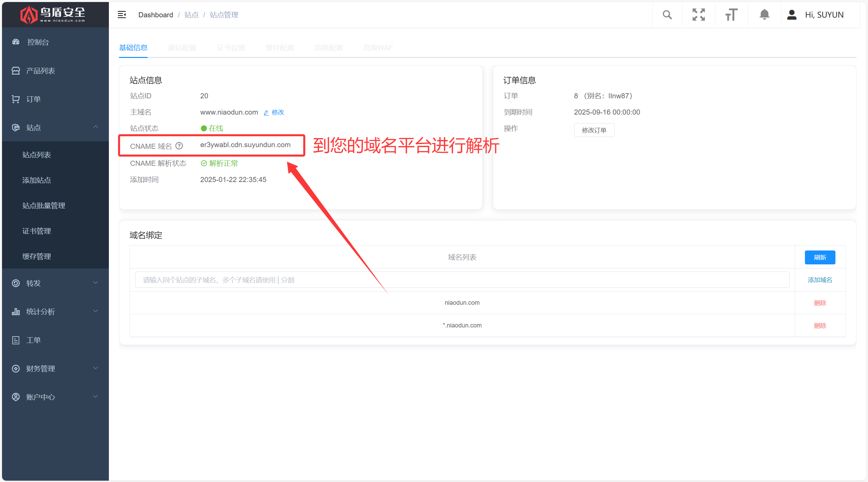This screenshot has width=868, height=482.
Task: Open the font size adjustment icon
Action: [x=731, y=15]
